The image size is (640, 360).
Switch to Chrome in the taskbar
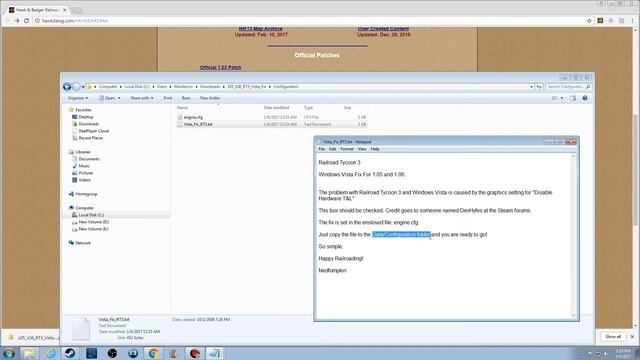[x=153, y=353]
